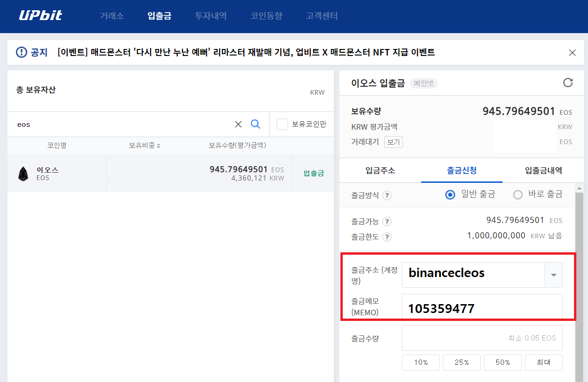The height and width of the screenshot is (382, 588).
Task: Sort by the 보유비중 column arrows
Action: [159, 146]
